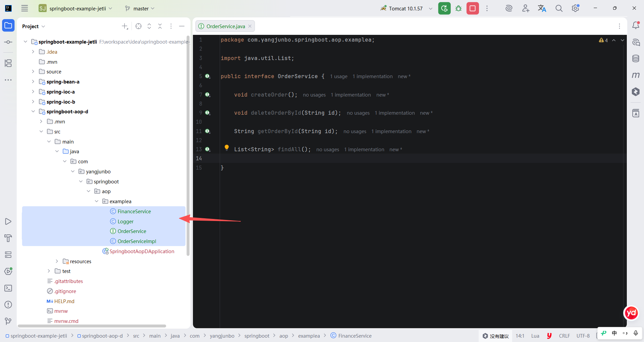Screen dimensions: 644x342
Task: Expand all nodes in project tree
Action: click(x=149, y=26)
